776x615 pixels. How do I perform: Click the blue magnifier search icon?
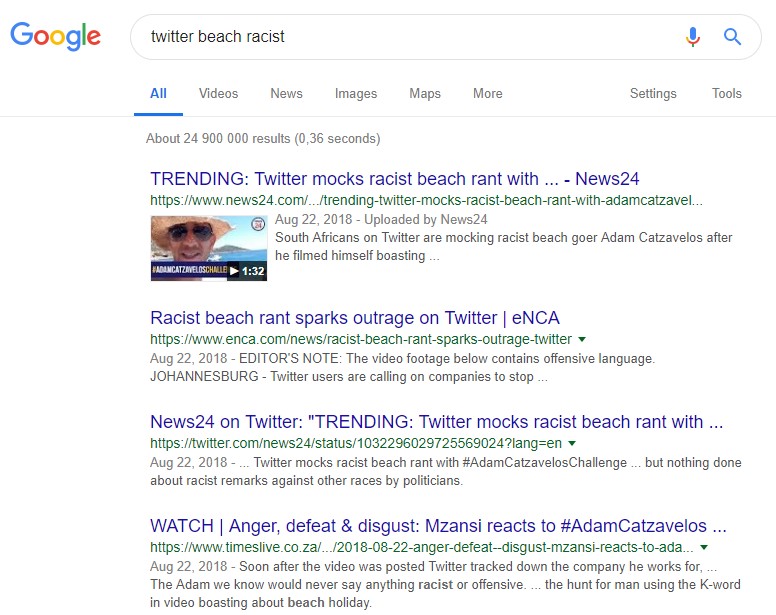[732, 37]
